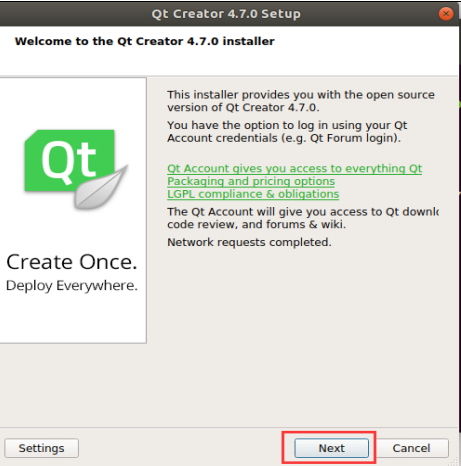Close the setup window with orange X
This screenshot has height=466, width=461.
[x=446, y=14]
